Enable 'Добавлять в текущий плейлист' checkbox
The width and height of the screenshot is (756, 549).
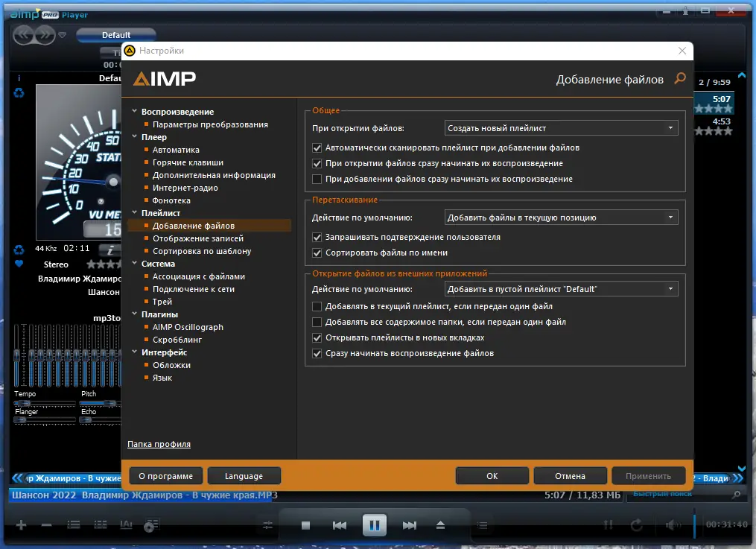pos(317,307)
